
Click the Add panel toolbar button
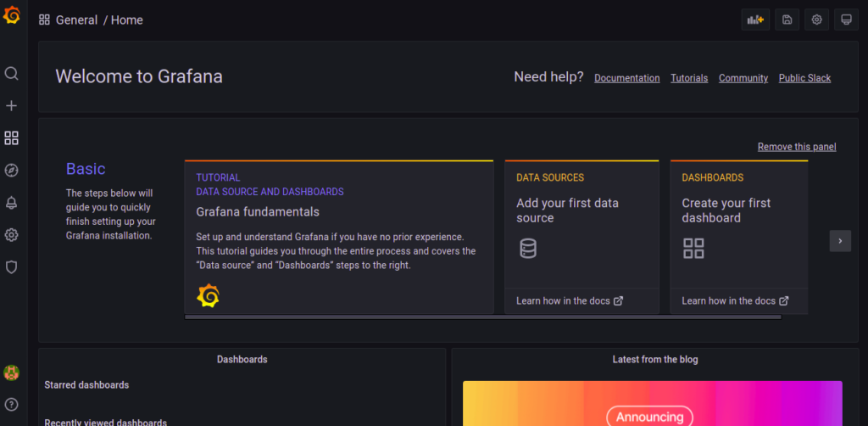point(755,20)
